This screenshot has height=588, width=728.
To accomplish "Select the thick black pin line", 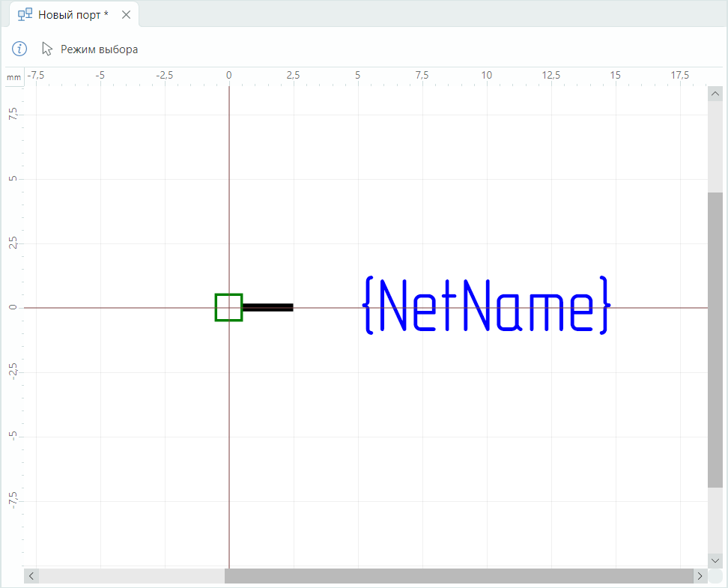I will [x=268, y=307].
